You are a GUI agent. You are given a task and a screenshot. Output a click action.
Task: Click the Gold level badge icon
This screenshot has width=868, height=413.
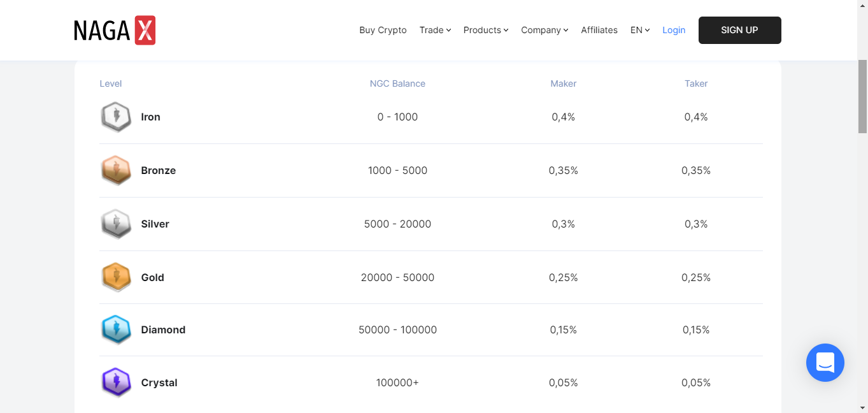[x=116, y=277]
